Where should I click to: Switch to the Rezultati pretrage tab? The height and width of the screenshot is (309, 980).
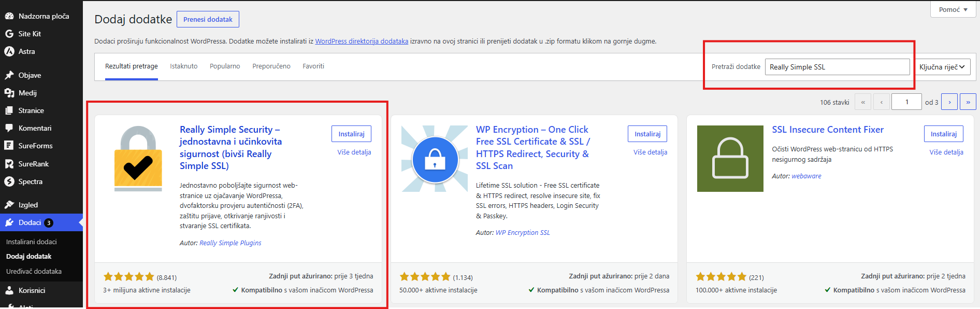[132, 66]
